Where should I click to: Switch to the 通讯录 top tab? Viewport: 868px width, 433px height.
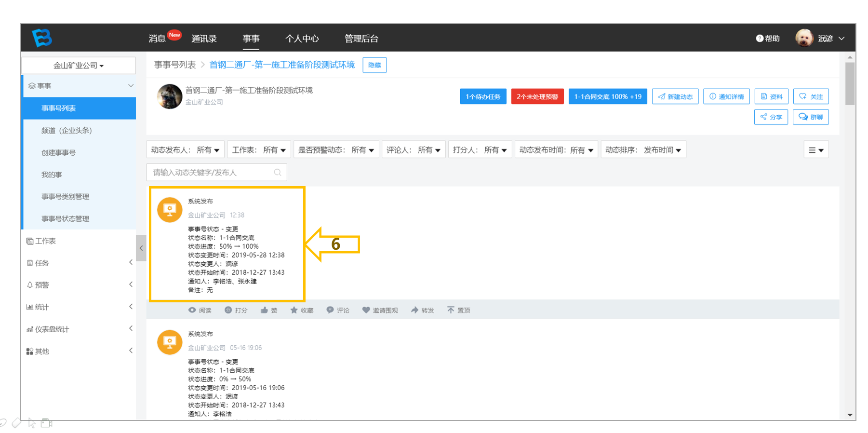click(x=204, y=39)
